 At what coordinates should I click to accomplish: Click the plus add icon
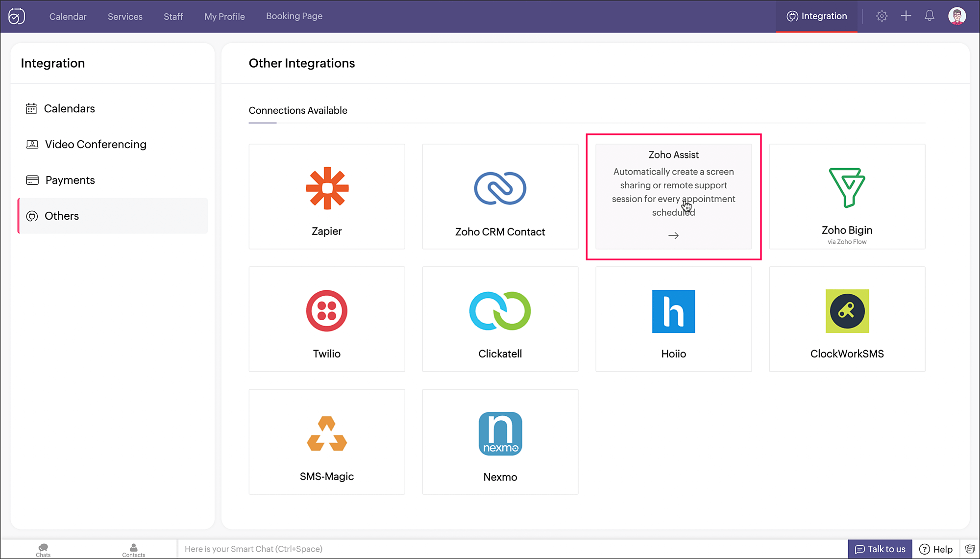pos(906,16)
